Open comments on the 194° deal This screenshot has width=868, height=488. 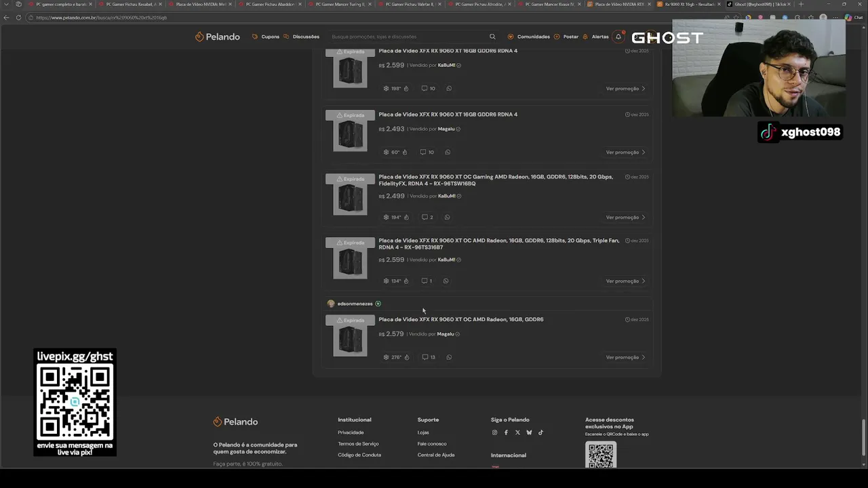[427, 217]
